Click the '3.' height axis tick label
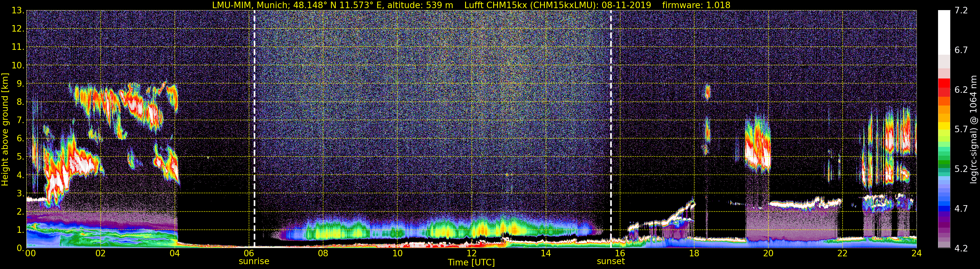Viewport: 980px width, 269px height. point(20,193)
